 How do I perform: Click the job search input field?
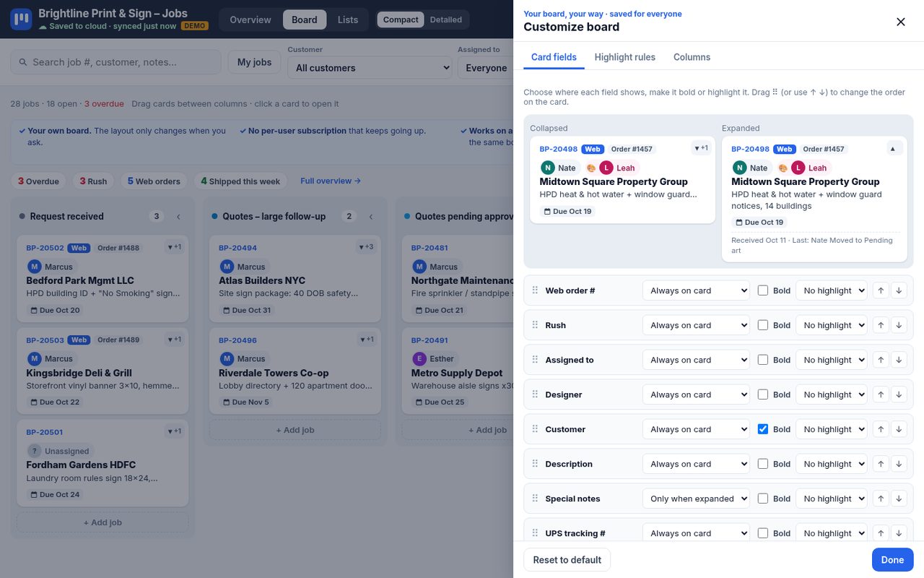[x=115, y=62]
